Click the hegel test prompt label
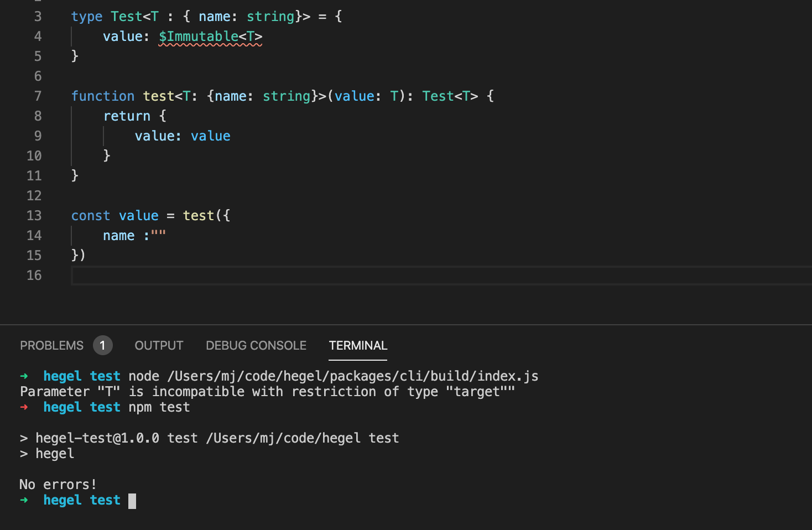The width and height of the screenshot is (812, 530). (x=82, y=500)
